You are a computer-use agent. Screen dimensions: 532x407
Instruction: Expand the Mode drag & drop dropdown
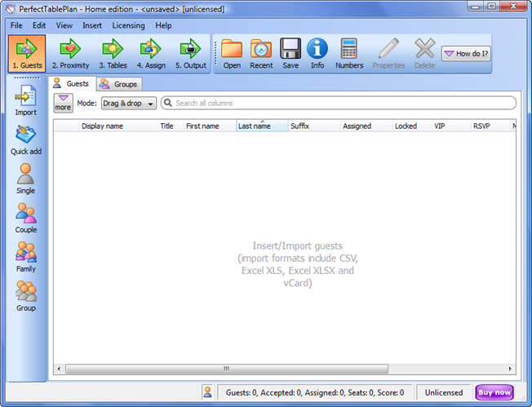[129, 104]
